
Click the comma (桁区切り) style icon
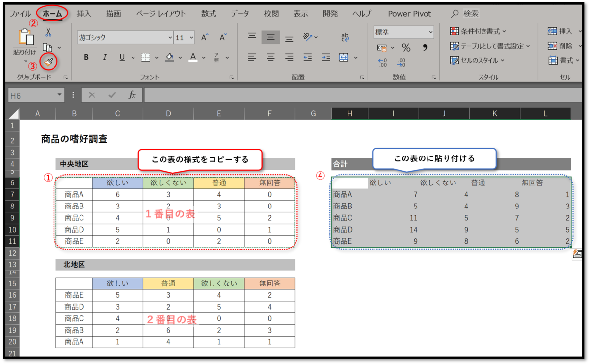pyautogui.click(x=426, y=47)
